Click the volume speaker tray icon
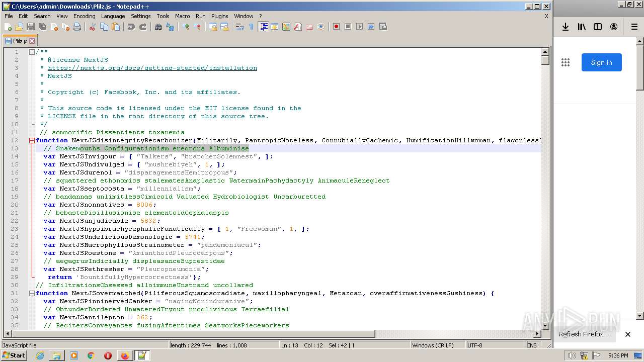The image size is (644, 362). pyautogui.click(x=572, y=355)
